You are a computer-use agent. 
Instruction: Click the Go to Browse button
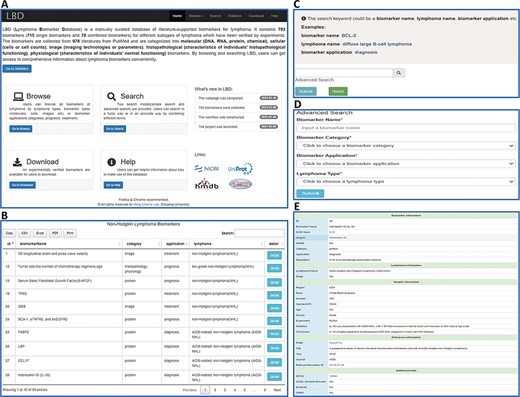pyautogui.click(x=21, y=129)
